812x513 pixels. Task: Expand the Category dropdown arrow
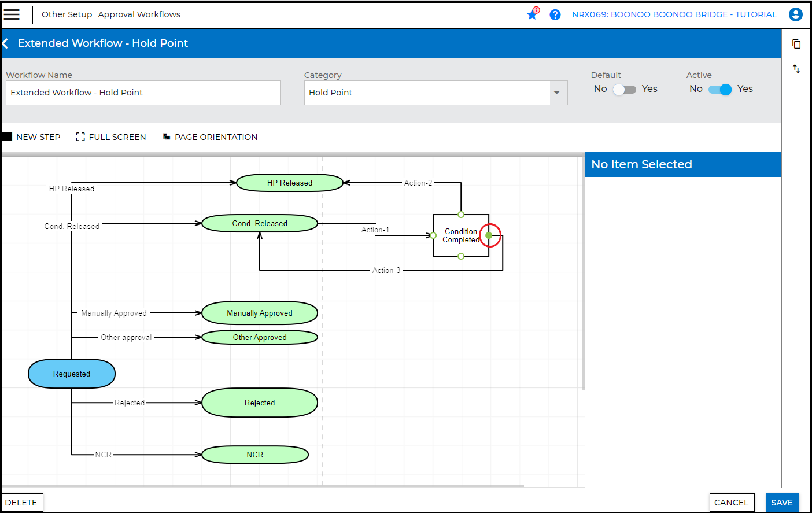(557, 93)
